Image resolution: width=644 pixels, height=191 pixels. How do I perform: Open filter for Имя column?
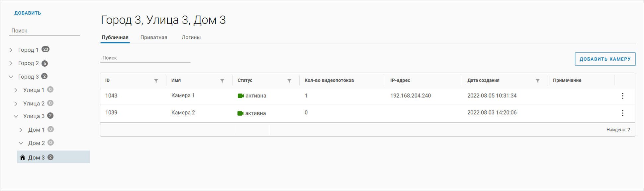pos(222,81)
